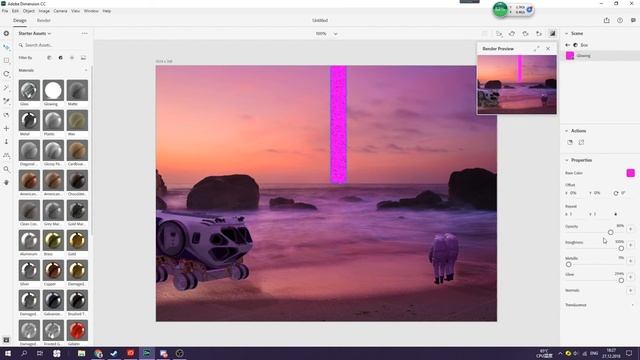
Task: Activate the Zoom magnifier tool
Action: pyautogui.click(x=6, y=169)
